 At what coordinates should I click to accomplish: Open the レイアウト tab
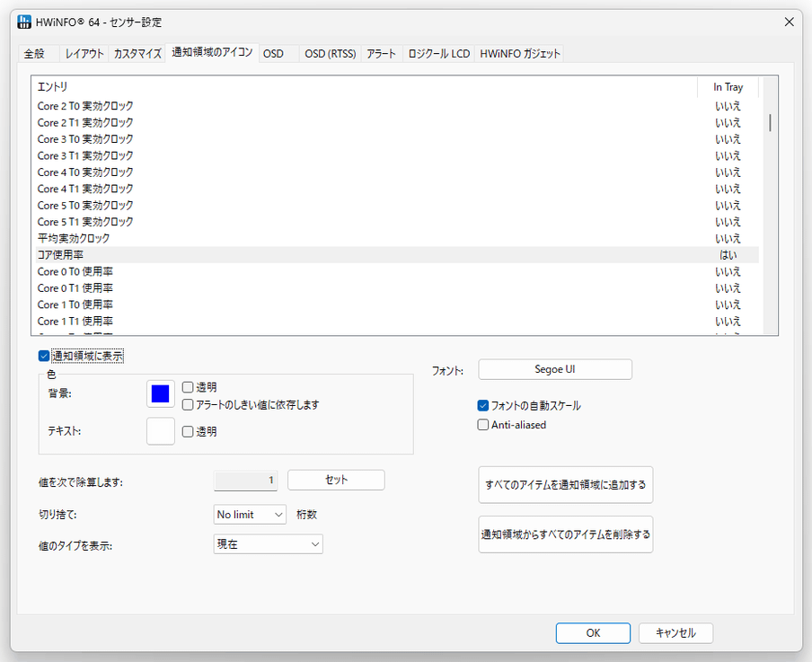click(x=84, y=54)
